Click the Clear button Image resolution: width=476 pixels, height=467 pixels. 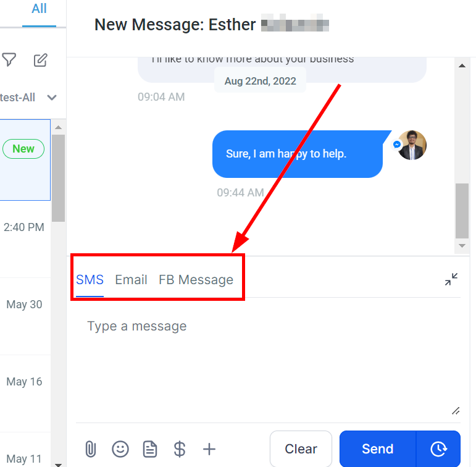pos(301,448)
